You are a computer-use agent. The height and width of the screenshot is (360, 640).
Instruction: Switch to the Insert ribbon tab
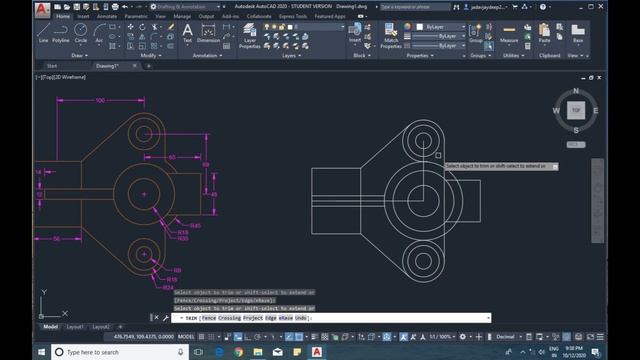(83, 16)
